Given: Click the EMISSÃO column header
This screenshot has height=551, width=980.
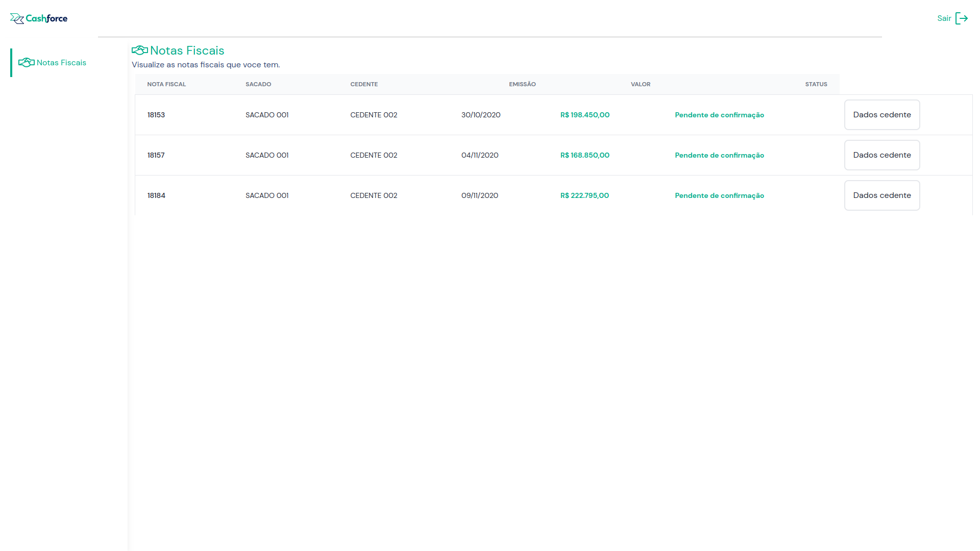Looking at the screenshot, I should point(522,84).
